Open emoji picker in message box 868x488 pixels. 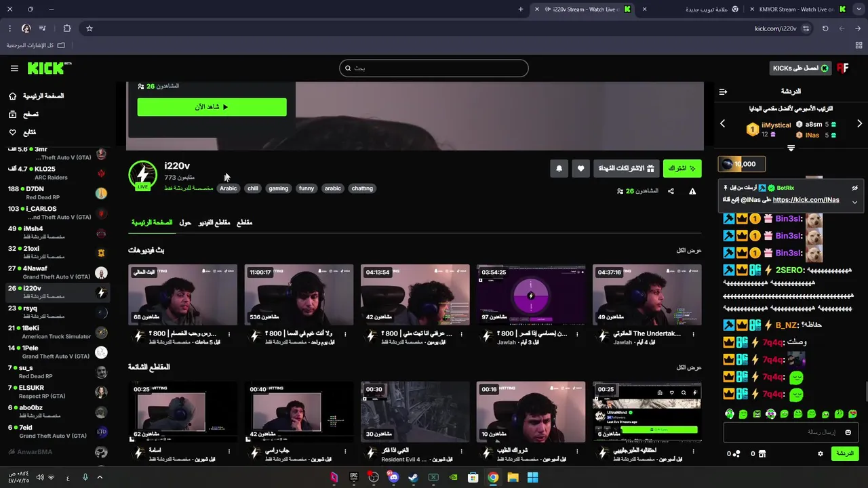click(x=848, y=432)
